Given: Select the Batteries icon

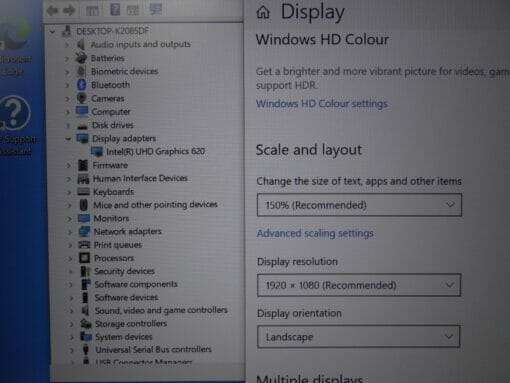Looking at the screenshot, I should click(81, 58).
